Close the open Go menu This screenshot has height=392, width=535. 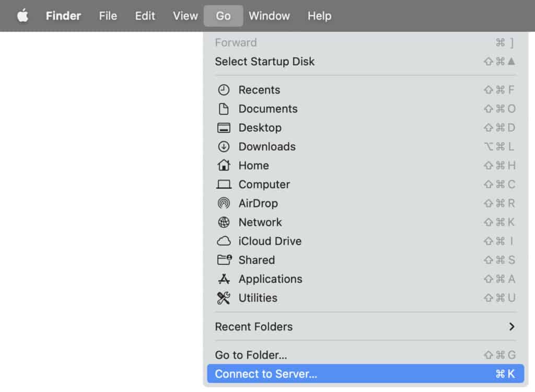point(224,16)
